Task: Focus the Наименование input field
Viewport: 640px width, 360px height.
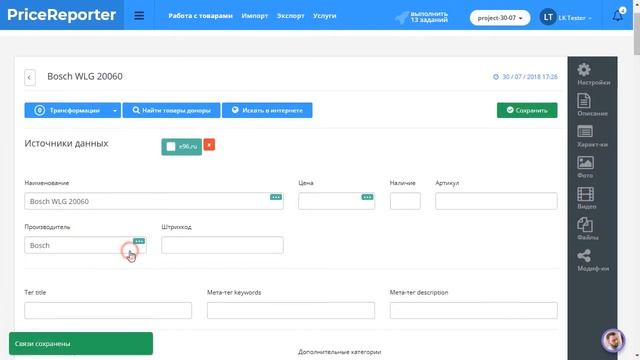Action: [154, 201]
